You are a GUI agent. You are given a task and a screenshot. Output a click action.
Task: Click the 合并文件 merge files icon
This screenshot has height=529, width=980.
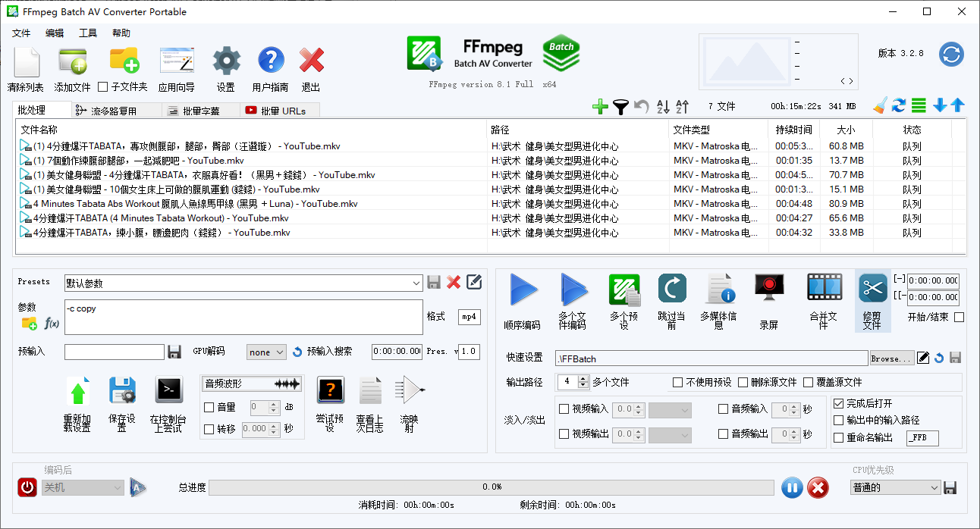(825, 288)
